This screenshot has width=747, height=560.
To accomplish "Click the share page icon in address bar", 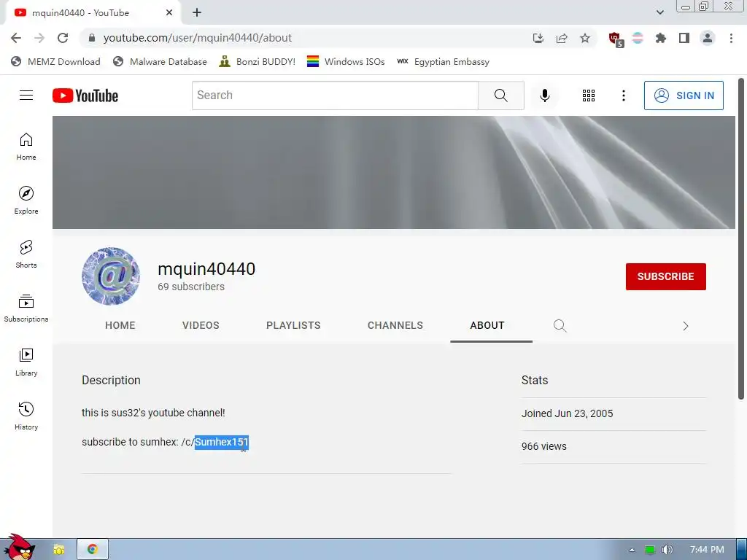I will 562,38.
